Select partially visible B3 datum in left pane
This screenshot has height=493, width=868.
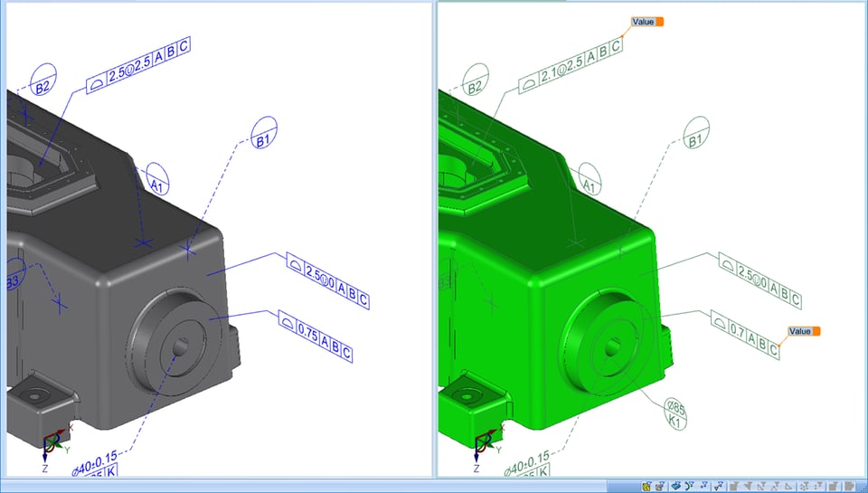coord(14,275)
